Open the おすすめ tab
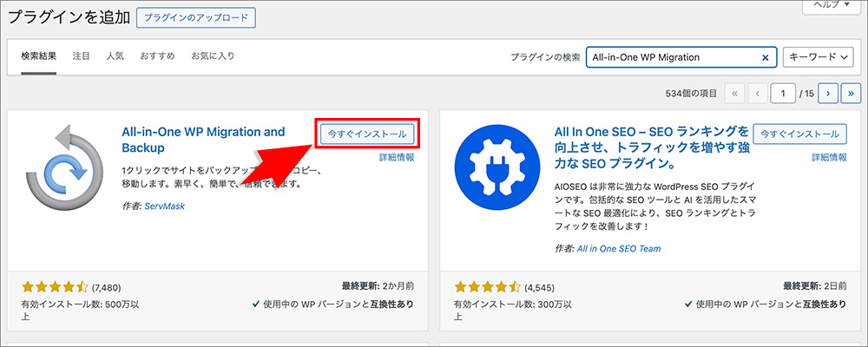Viewport: 868px width, 347px height. point(158,56)
